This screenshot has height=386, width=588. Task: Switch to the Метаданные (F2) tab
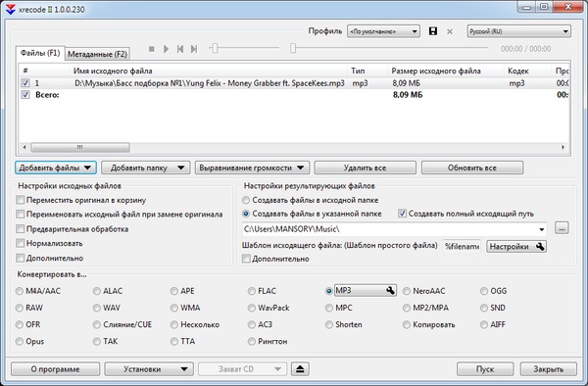point(97,54)
